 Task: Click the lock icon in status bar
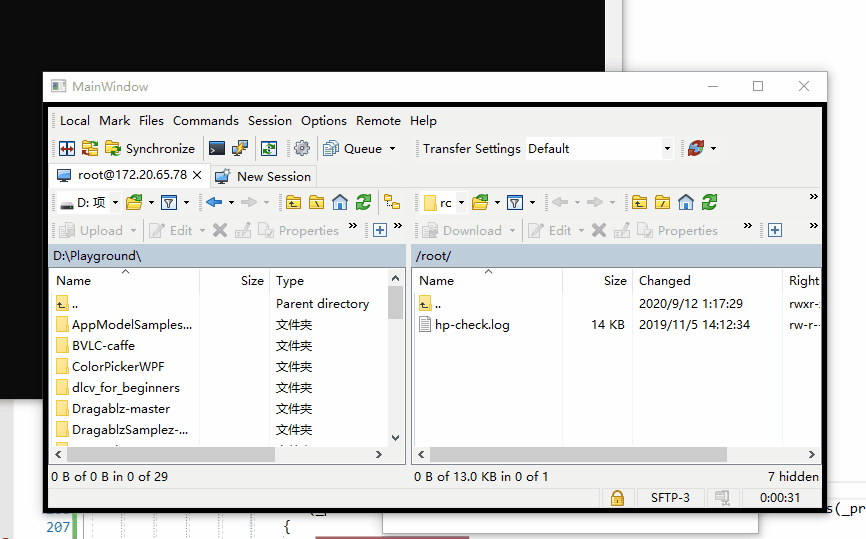click(x=617, y=498)
